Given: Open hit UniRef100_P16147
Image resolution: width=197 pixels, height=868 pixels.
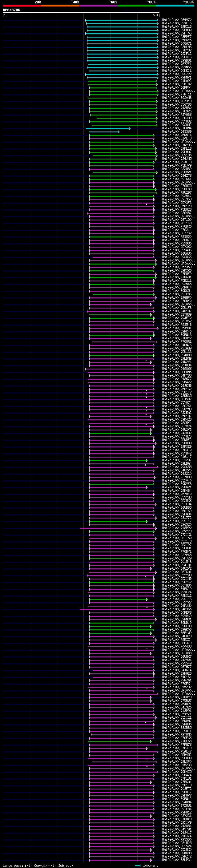Looking at the screenshot, I should point(177,457).
